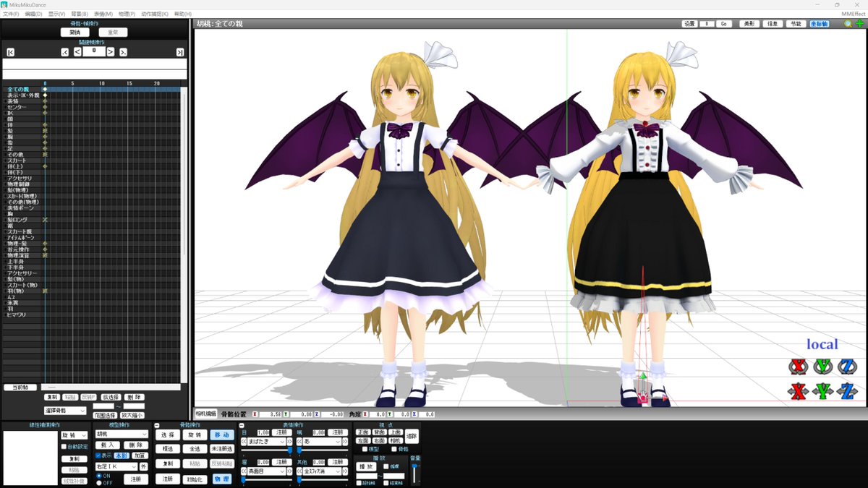Image resolution: width=868 pixels, height=488 pixels.
Task: Jump to last frame arrow button
Action: click(x=180, y=52)
